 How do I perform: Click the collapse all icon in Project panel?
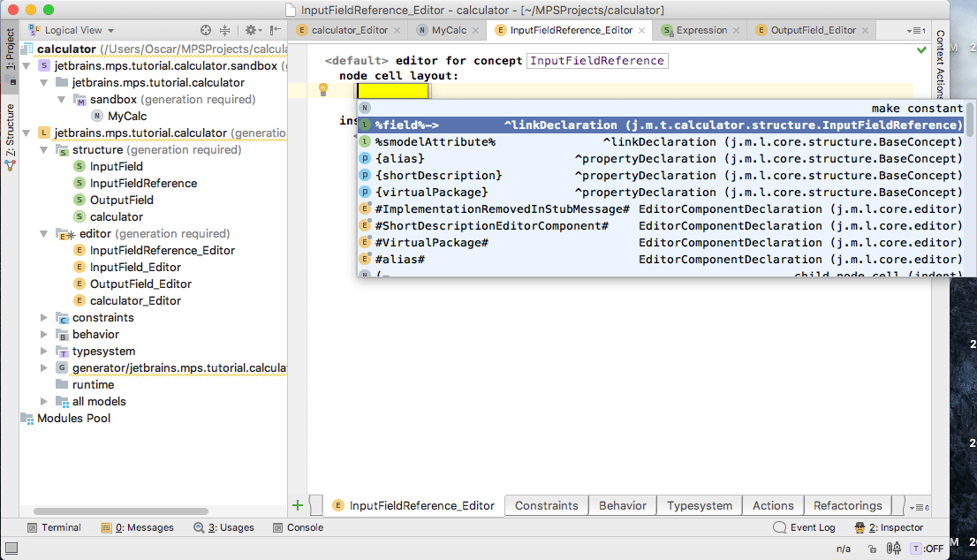coord(225,30)
